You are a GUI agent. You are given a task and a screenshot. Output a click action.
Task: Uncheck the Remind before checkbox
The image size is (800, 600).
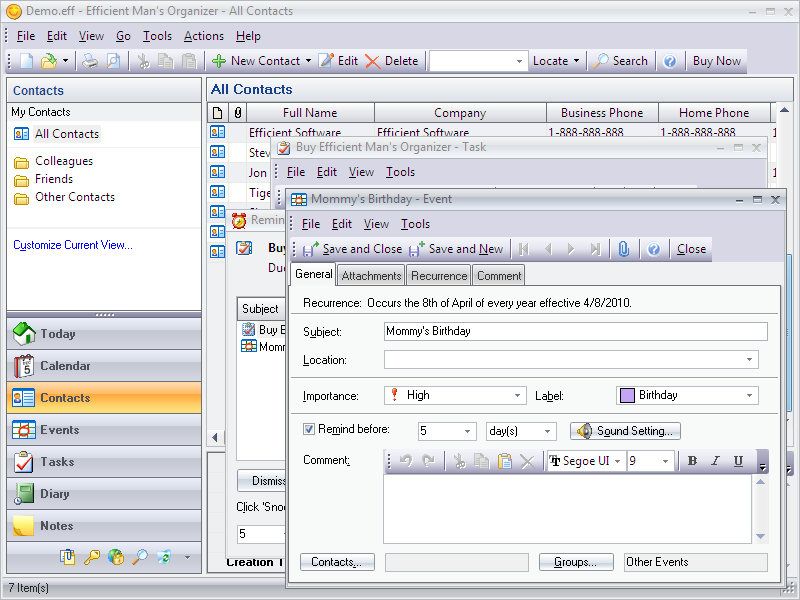pyautogui.click(x=309, y=430)
